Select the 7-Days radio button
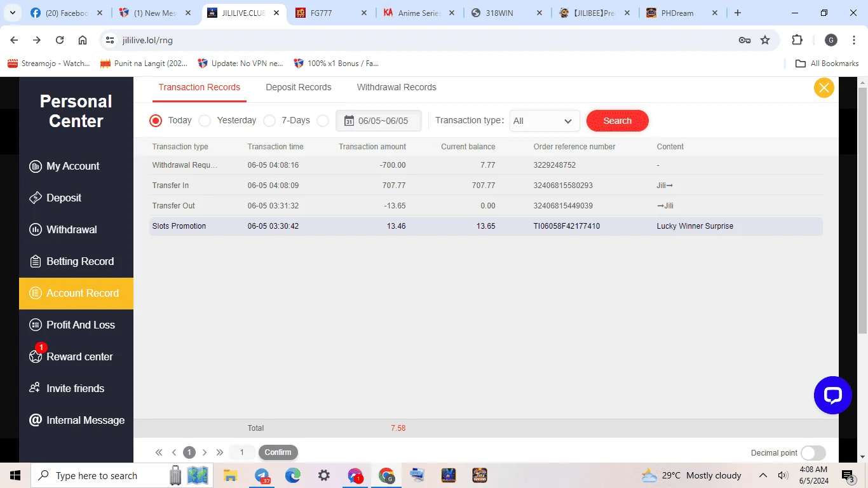868x488 pixels. point(269,121)
